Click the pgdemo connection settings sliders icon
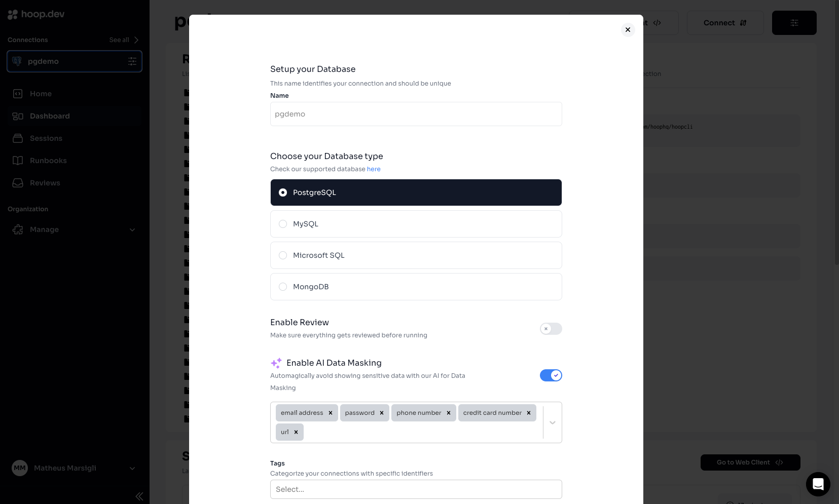Viewport: 839px width, 504px height. [x=132, y=61]
